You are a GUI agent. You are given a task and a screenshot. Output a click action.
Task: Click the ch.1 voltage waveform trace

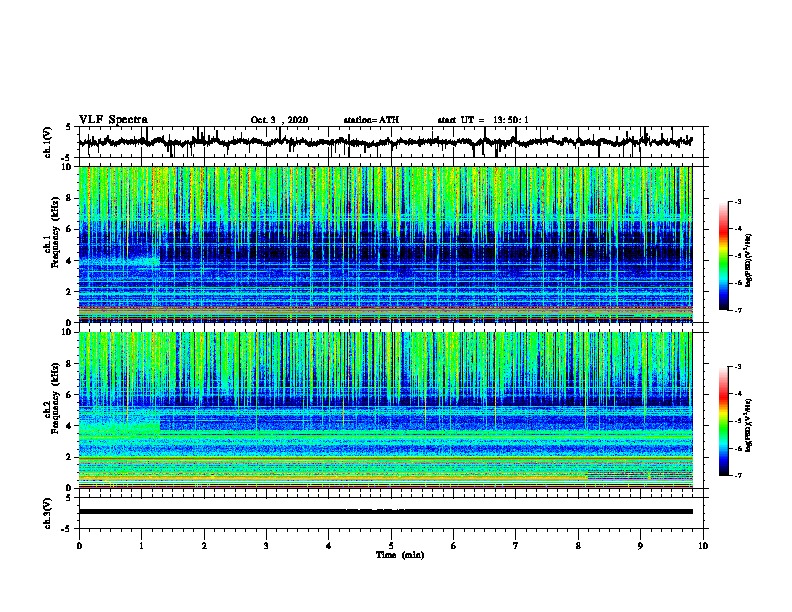(x=385, y=142)
